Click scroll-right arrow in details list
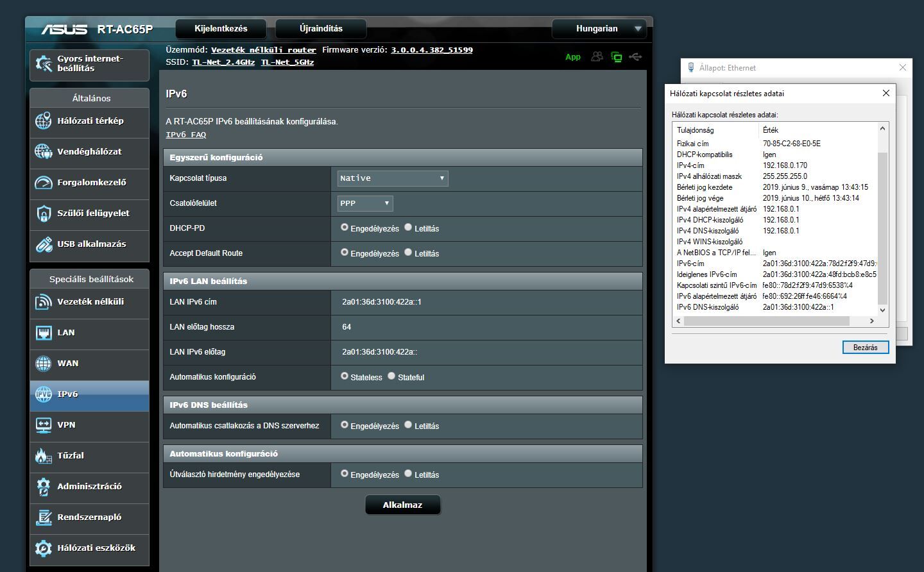This screenshot has width=924, height=572. 871,321
